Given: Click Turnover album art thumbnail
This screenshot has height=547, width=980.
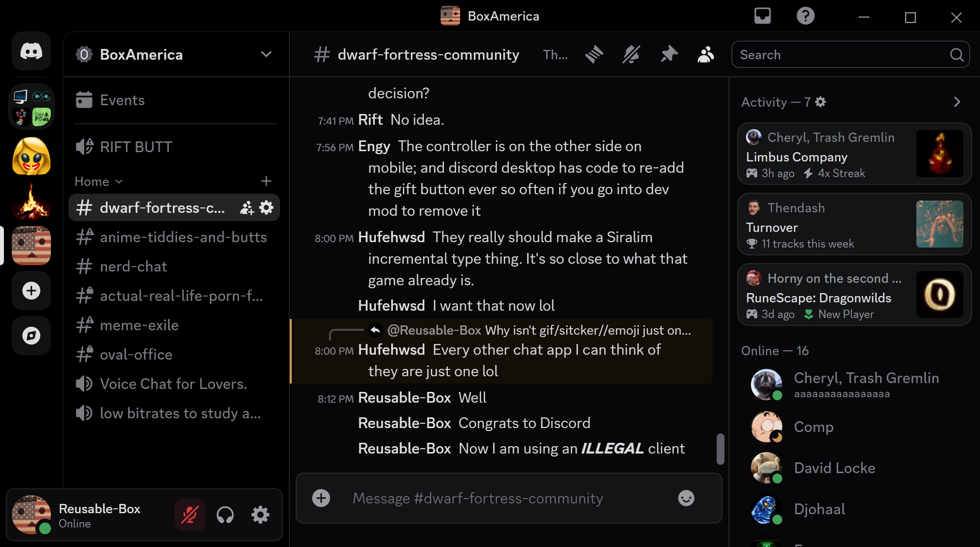Looking at the screenshot, I should [x=940, y=224].
